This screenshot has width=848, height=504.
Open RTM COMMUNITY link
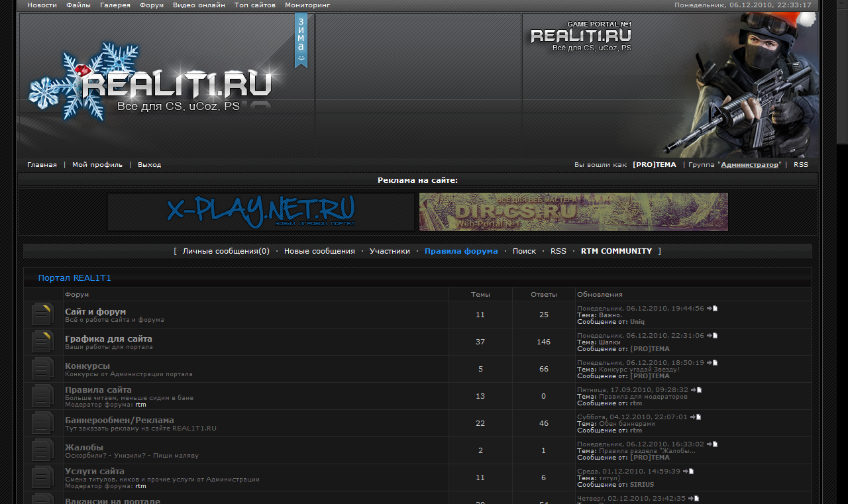point(616,251)
